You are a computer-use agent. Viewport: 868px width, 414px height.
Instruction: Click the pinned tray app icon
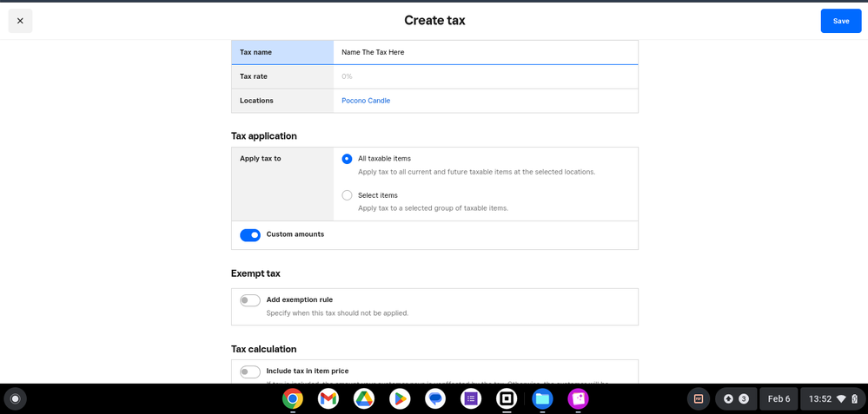[699, 398]
